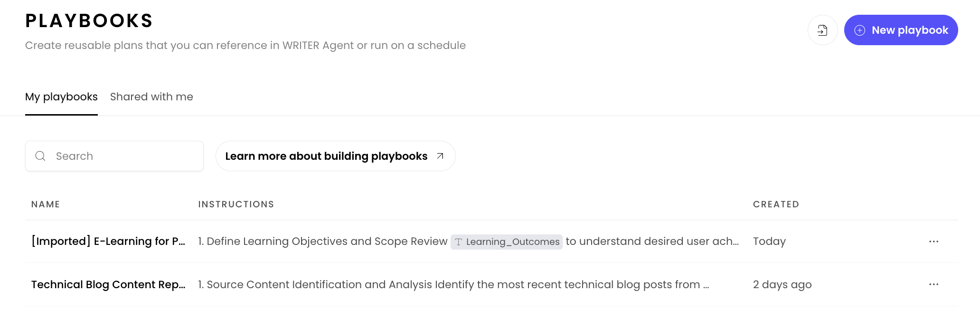Open the Technical Blog Content playbook
The height and width of the screenshot is (311, 980).
point(108,284)
